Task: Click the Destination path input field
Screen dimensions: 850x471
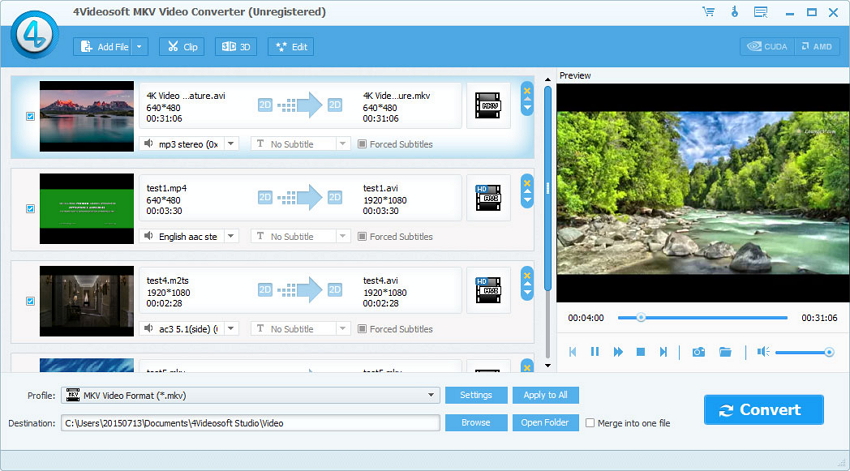Action: pos(250,423)
